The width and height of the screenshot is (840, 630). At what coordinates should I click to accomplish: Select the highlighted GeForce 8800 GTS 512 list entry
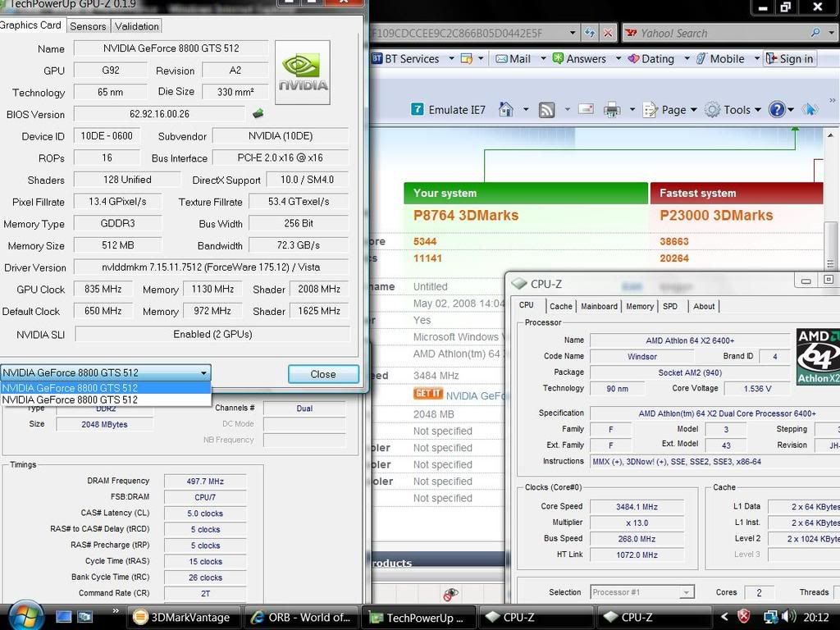tap(106, 387)
